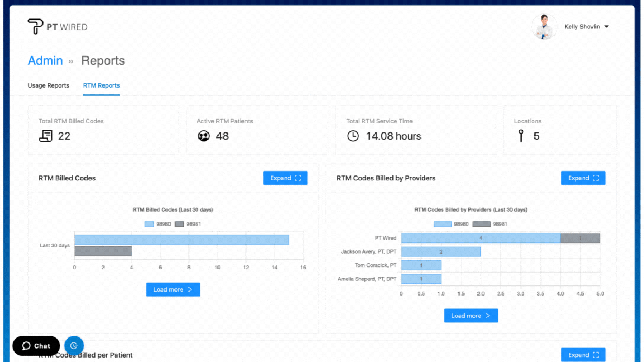Open the Kelly Shovlin user dropdown arrow
Image resolution: width=644 pixels, height=362 pixels.
(607, 27)
